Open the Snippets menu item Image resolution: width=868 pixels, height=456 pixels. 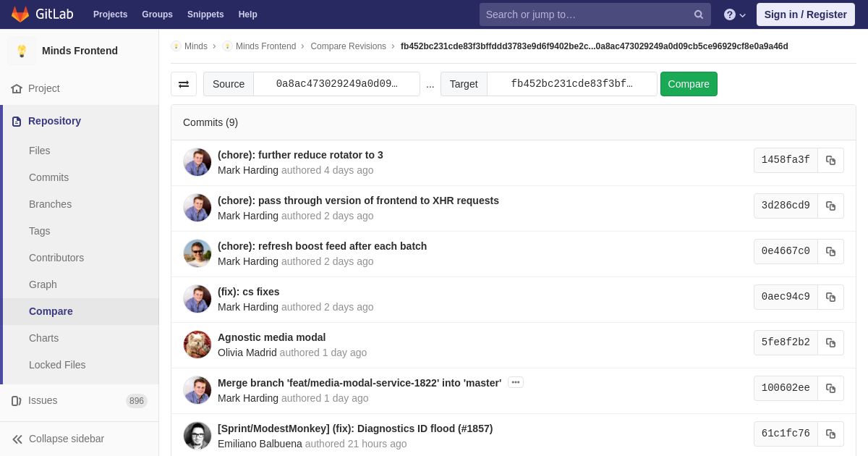(x=205, y=14)
